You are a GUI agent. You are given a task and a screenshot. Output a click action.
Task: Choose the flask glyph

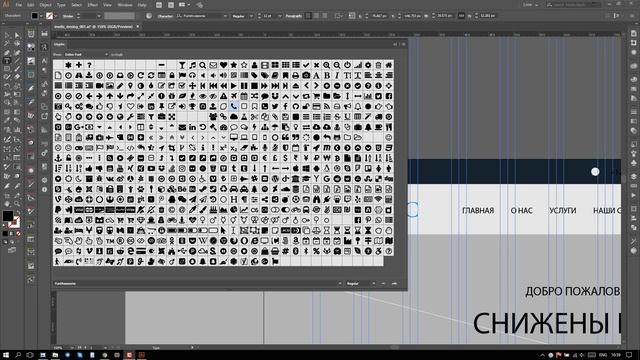click(x=244, y=117)
